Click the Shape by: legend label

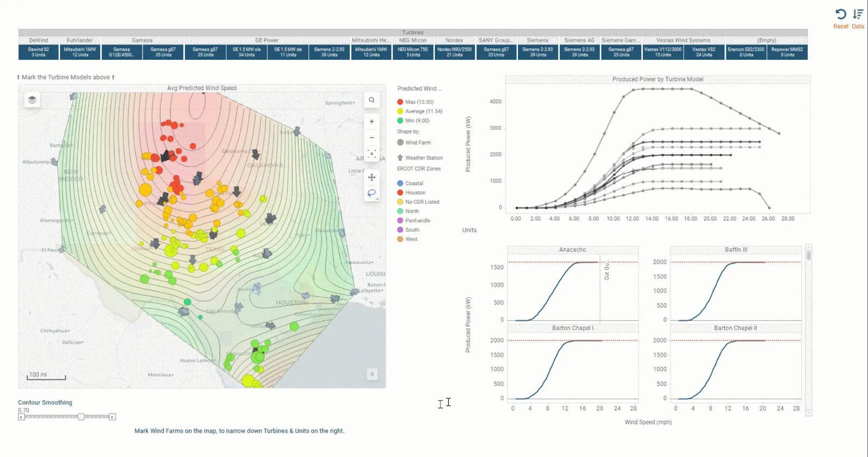tap(408, 131)
